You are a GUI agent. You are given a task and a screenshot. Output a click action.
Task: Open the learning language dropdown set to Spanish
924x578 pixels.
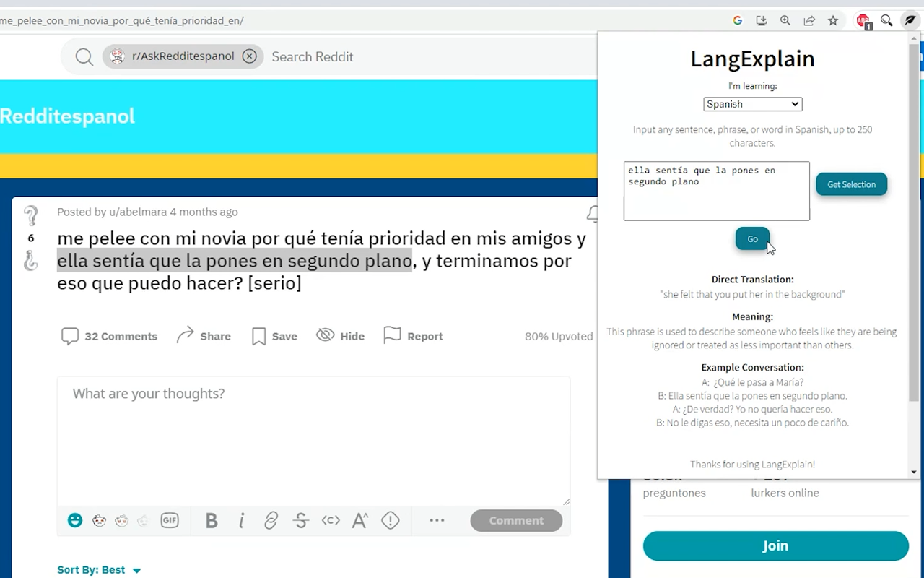click(x=752, y=103)
